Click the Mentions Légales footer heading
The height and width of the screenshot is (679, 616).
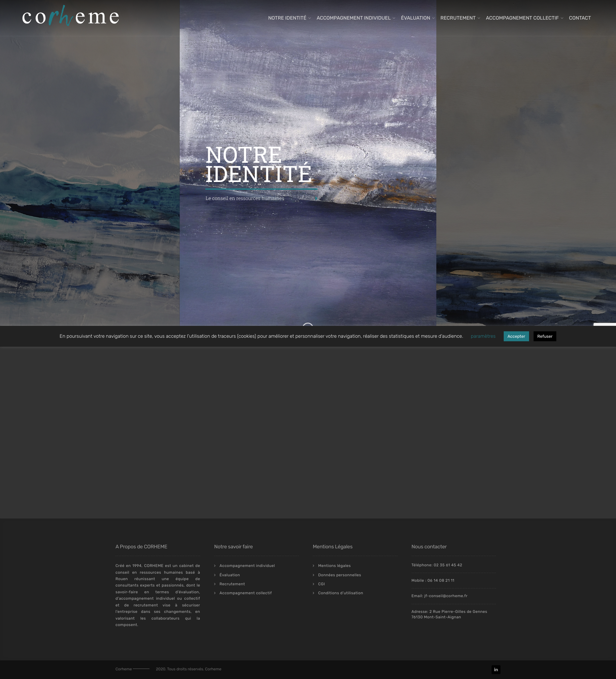pos(333,547)
